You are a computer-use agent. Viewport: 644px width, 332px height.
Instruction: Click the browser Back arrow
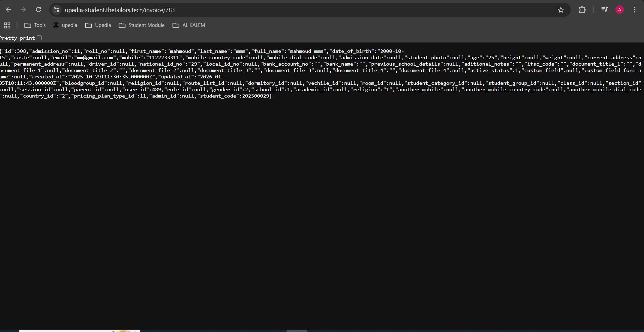point(8,10)
